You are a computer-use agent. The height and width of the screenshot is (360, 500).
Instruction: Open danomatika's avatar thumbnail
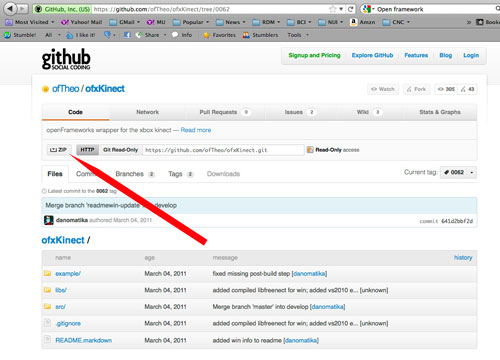pos(49,220)
